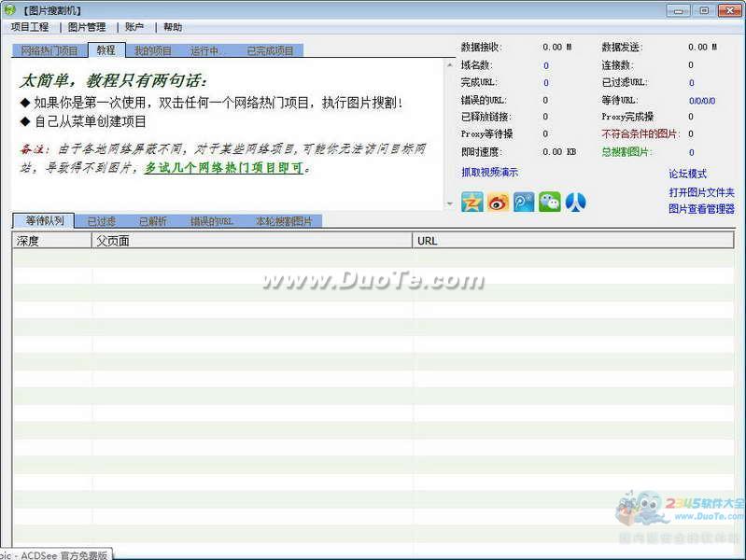Click the green app icon in title bar

(x=10, y=9)
